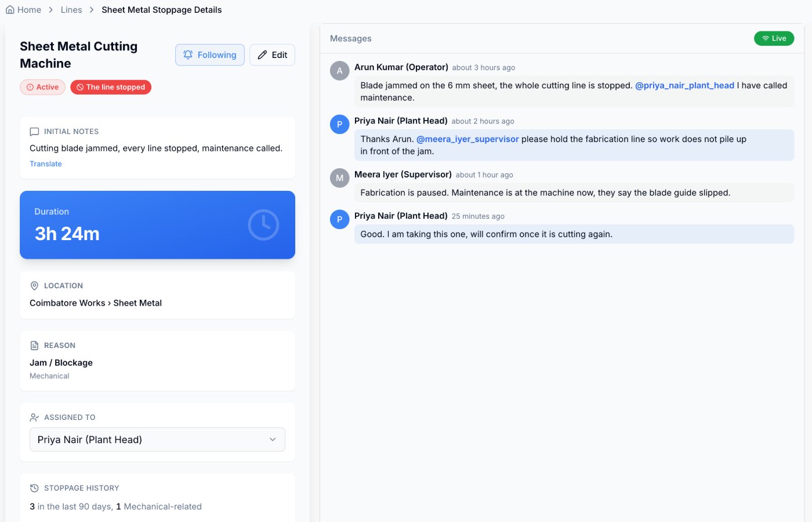The height and width of the screenshot is (522, 812).
Task: Click Meera Iyer's avatar circle
Action: pos(340,178)
